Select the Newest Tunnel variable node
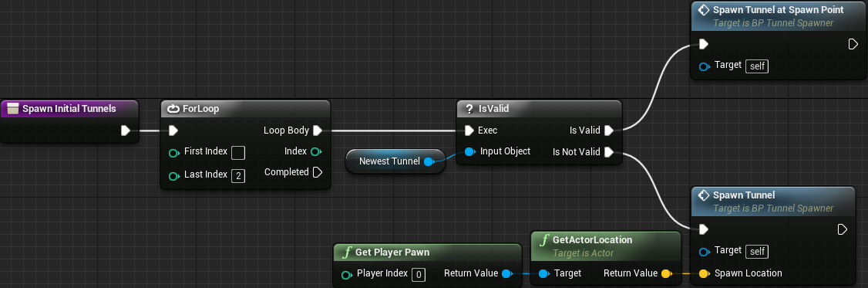Viewport: 868px width, 288px height. click(x=395, y=161)
